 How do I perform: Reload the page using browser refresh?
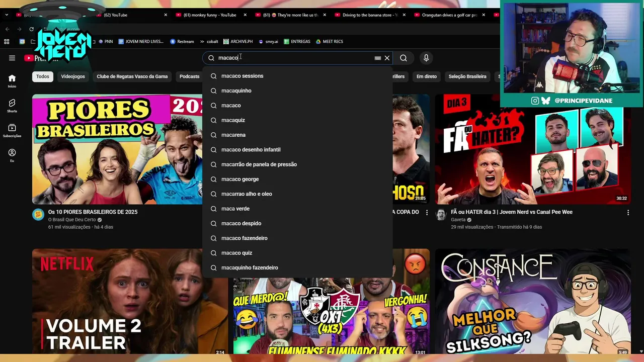pyautogui.click(x=31, y=29)
